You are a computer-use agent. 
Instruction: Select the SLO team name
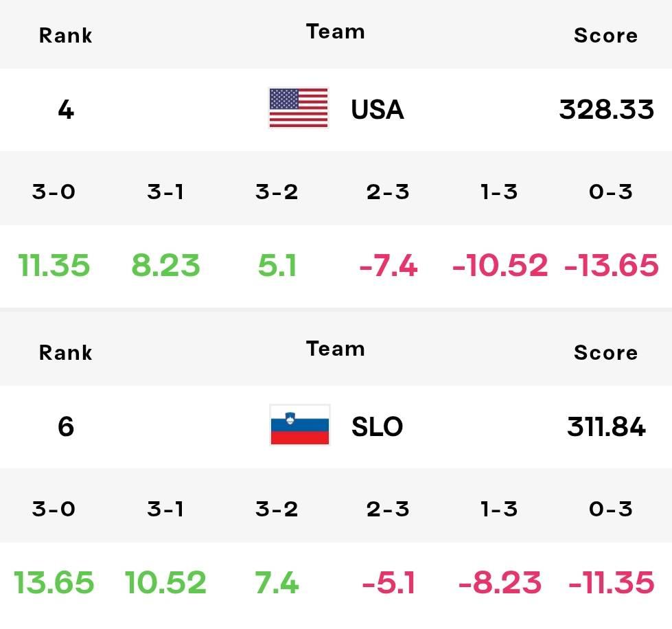pyautogui.click(x=377, y=426)
